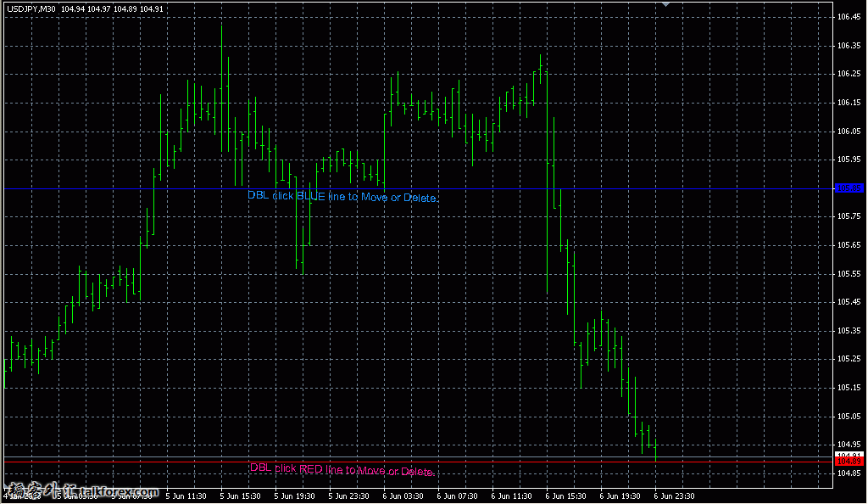Image resolution: width=868 pixels, height=504 pixels.
Task: Click the '5 Jun 11:30' time axis label
Action: click(186, 496)
